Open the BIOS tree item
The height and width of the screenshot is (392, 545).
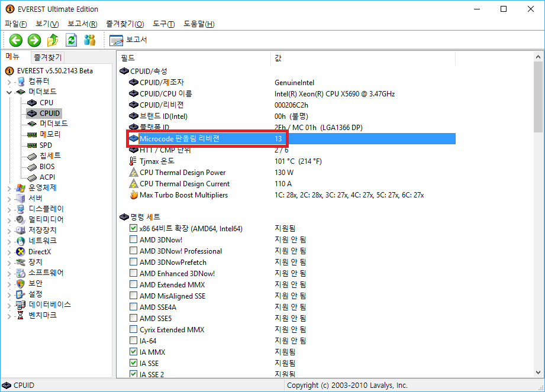pos(41,167)
